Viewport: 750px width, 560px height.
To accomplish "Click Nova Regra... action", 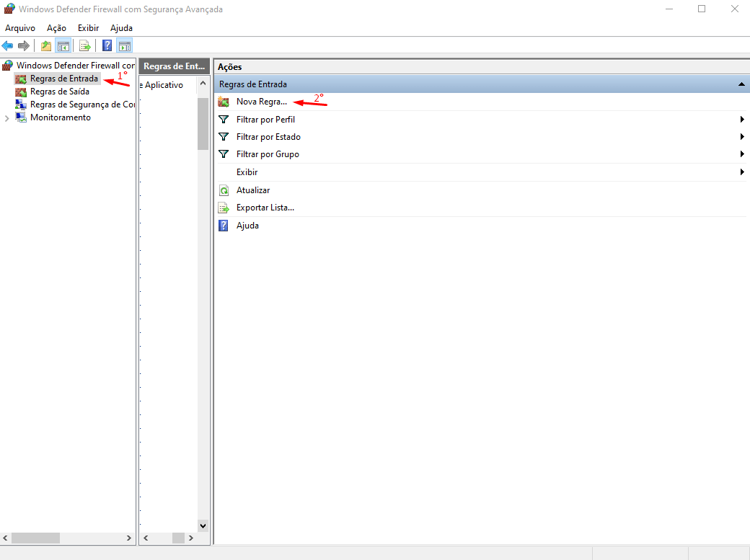I will (262, 102).
